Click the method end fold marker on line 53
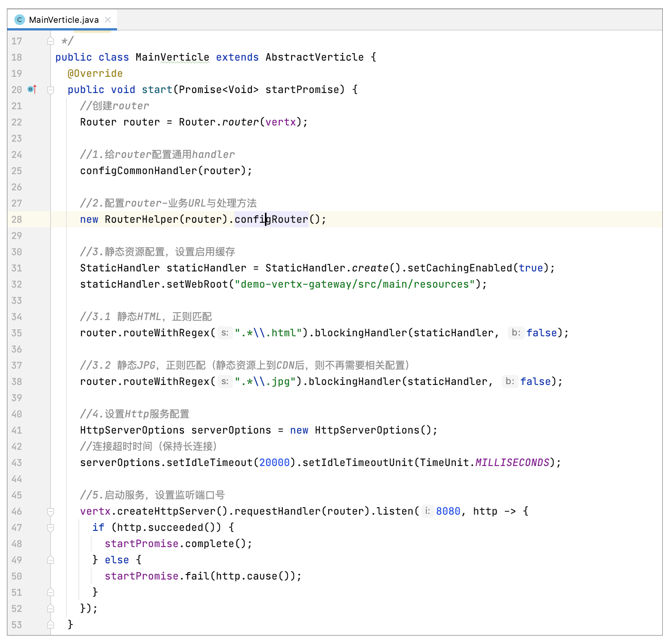Screen dimensions: 672x644 [51, 625]
